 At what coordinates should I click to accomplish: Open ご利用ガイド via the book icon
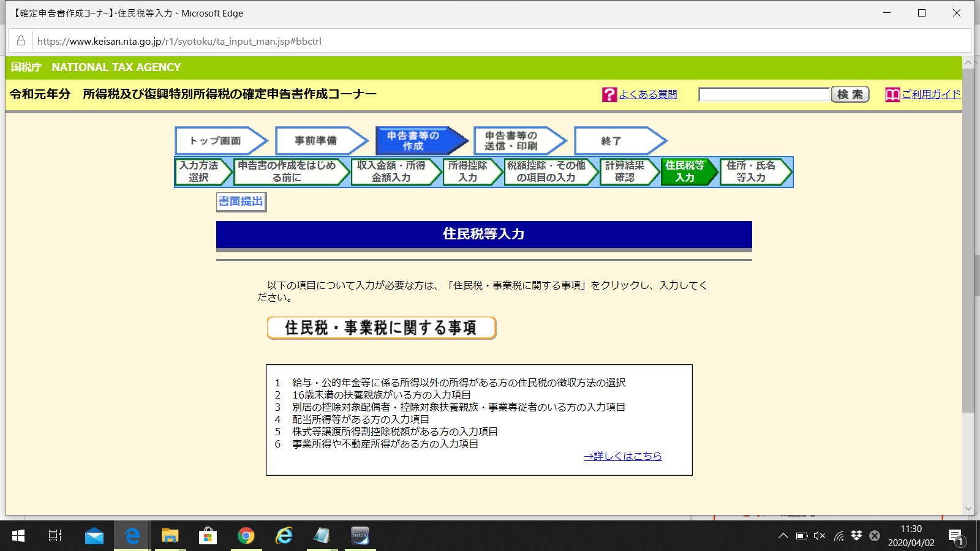click(x=894, y=94)
